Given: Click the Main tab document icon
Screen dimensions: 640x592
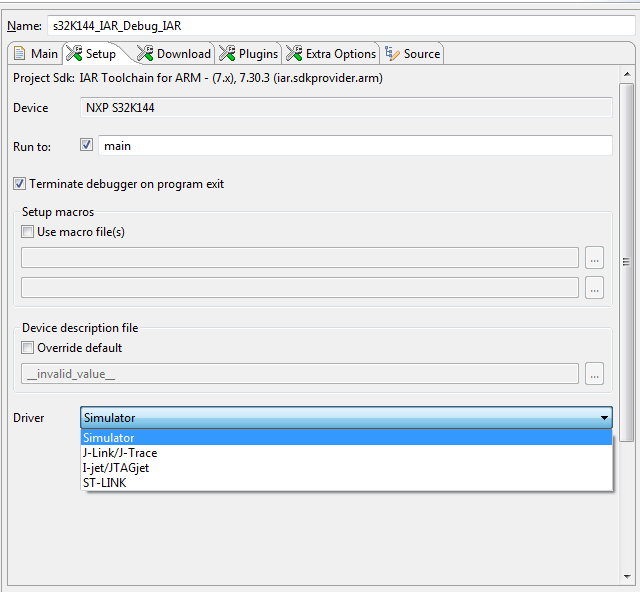Looking at the screenshot, I should pyautogui.click(x=19, y=53).
